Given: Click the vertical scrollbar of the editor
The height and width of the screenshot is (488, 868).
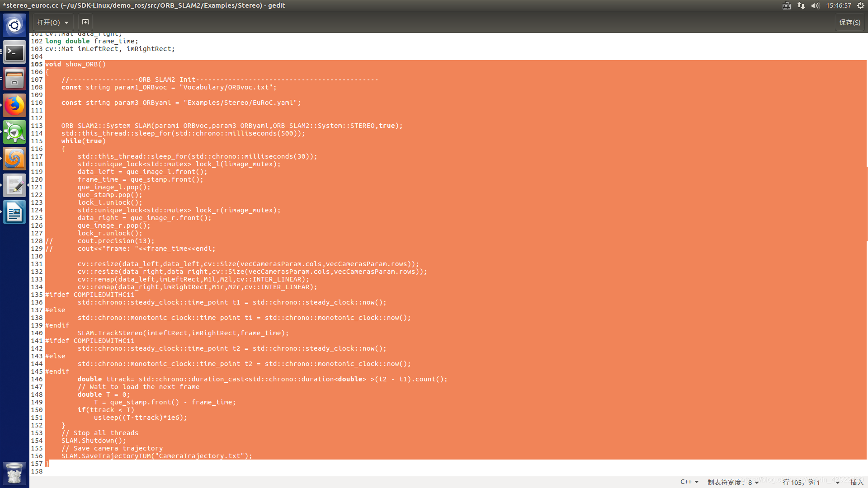Looking at the screenshot, I should (x=867, y=203).
